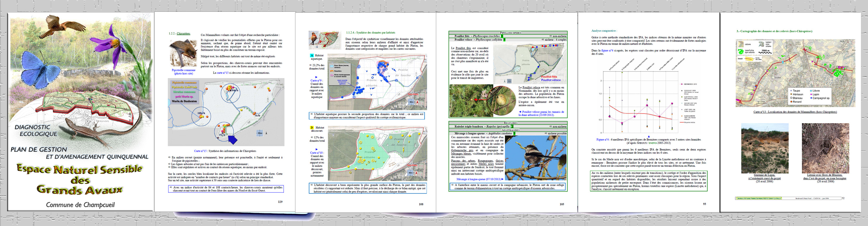The image size is (868, 226).
Task: Click the 'Mésange à longue-queue – Aegithalos caudatus' row
Action: click(508, 134)
